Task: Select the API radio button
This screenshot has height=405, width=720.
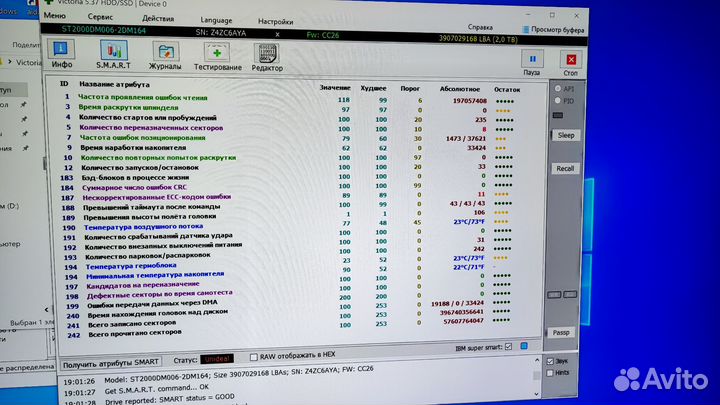Action: tap(556, 88)
